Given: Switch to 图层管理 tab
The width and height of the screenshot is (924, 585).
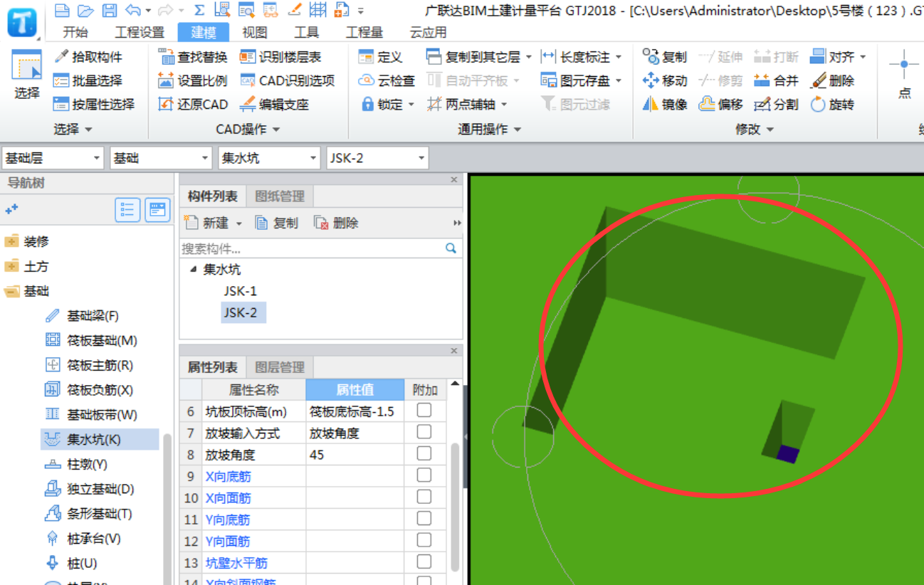Looking at the screenshot, I should 280,367.
